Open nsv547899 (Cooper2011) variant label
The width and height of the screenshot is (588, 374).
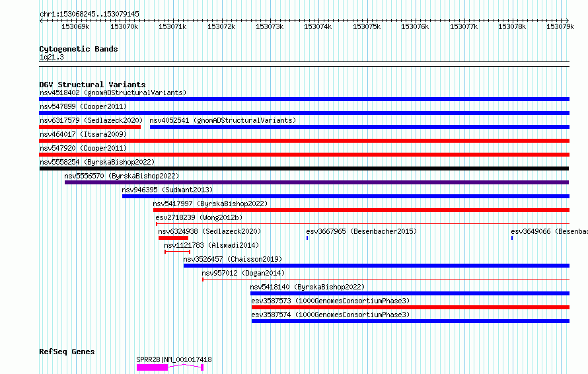point(83,106)
